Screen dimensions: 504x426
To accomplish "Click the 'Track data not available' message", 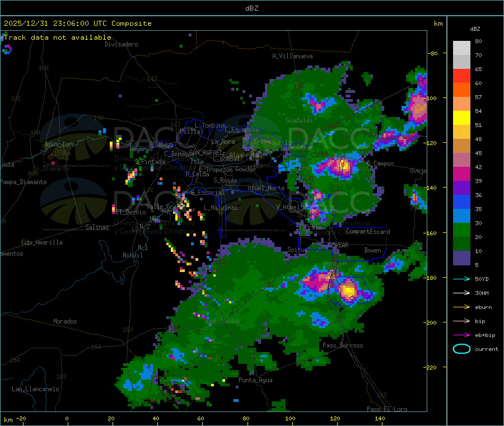I will tap(58, 38).
